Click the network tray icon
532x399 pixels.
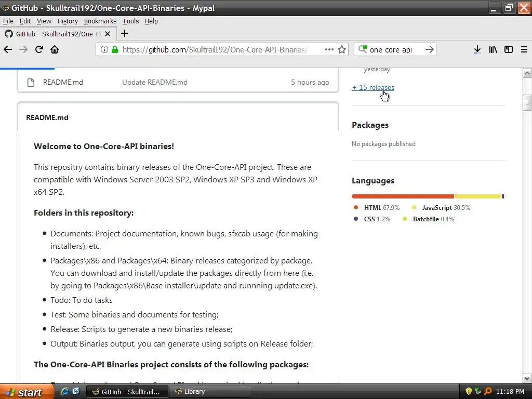point(478,391)
